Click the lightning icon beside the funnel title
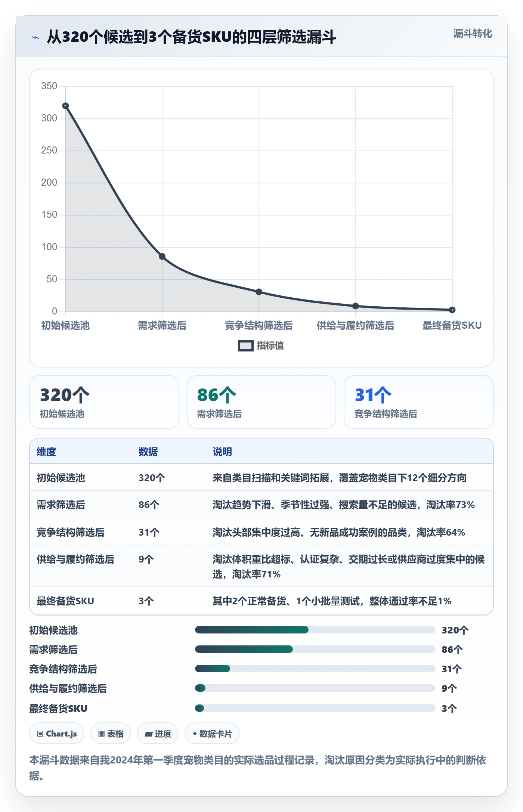 click(35, 37)
